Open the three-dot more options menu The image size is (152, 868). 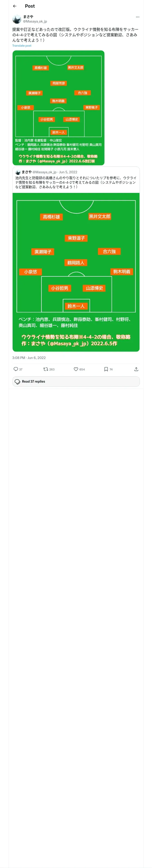tap(138, 17)
